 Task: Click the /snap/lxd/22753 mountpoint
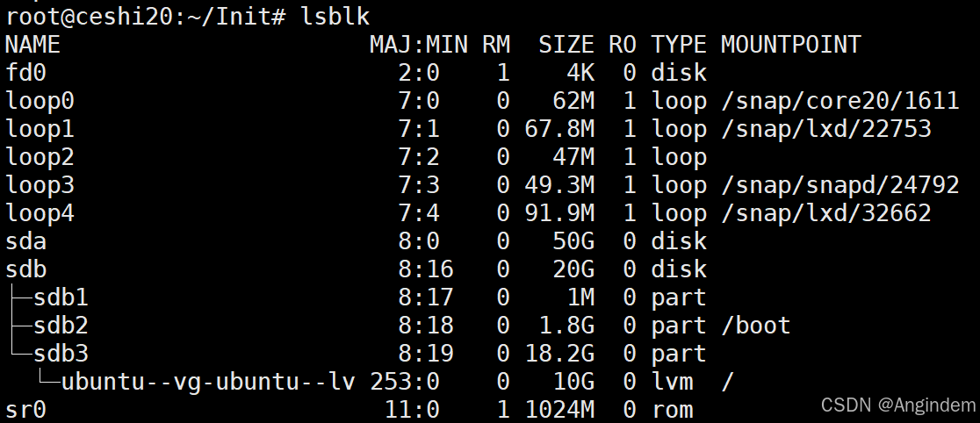point(826,129)
